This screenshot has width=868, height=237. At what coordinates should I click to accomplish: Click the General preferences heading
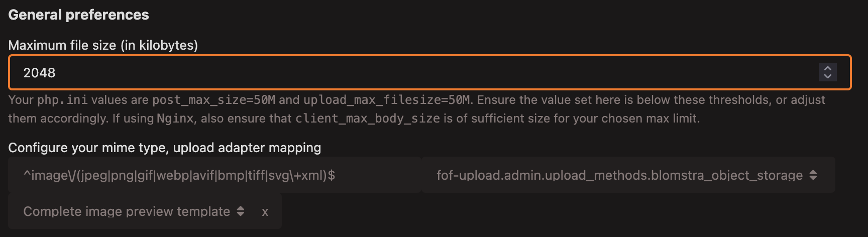coord(78,15)
